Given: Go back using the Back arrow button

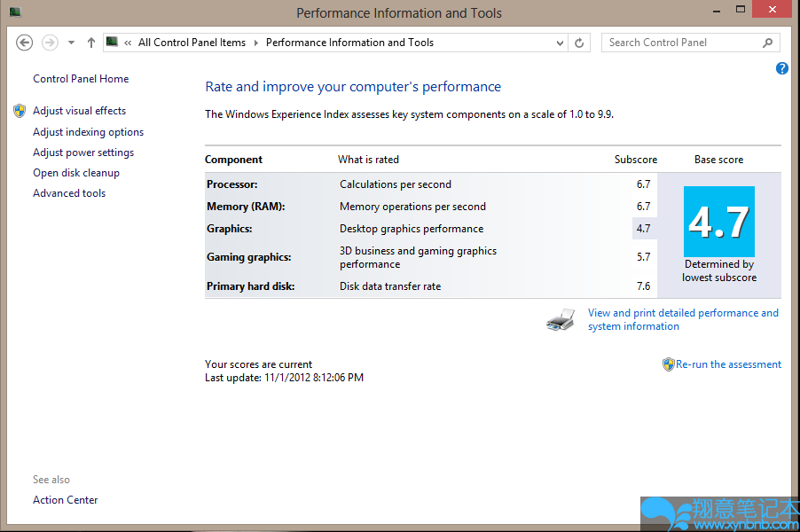Looking at the screenshot, I should [25, 43].
